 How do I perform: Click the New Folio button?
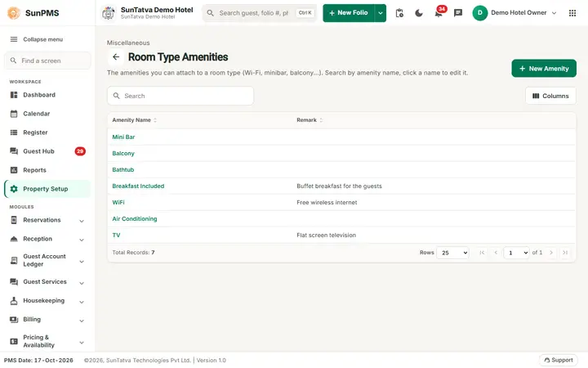(349, 13)
